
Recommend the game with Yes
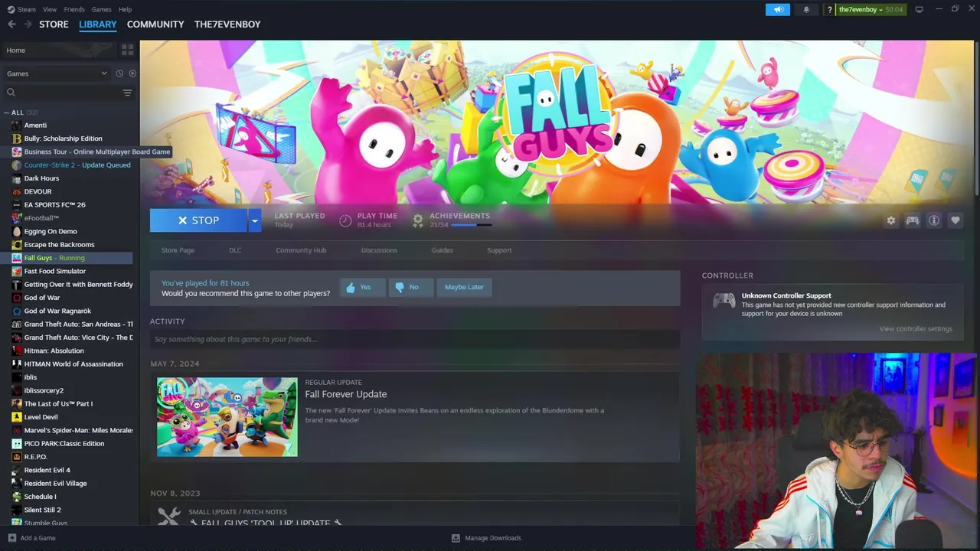[x=362, y=287]
